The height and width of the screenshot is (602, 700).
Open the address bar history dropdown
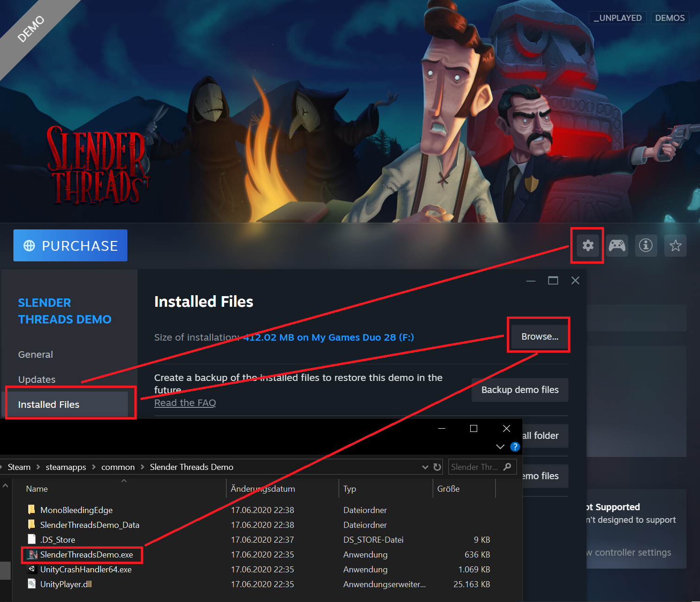(425, 467)
